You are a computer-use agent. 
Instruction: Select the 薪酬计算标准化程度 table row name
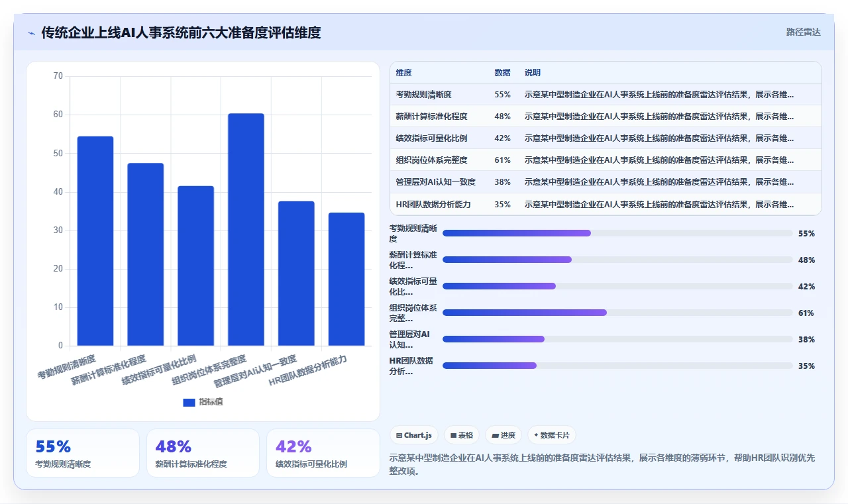coord(431,117)
